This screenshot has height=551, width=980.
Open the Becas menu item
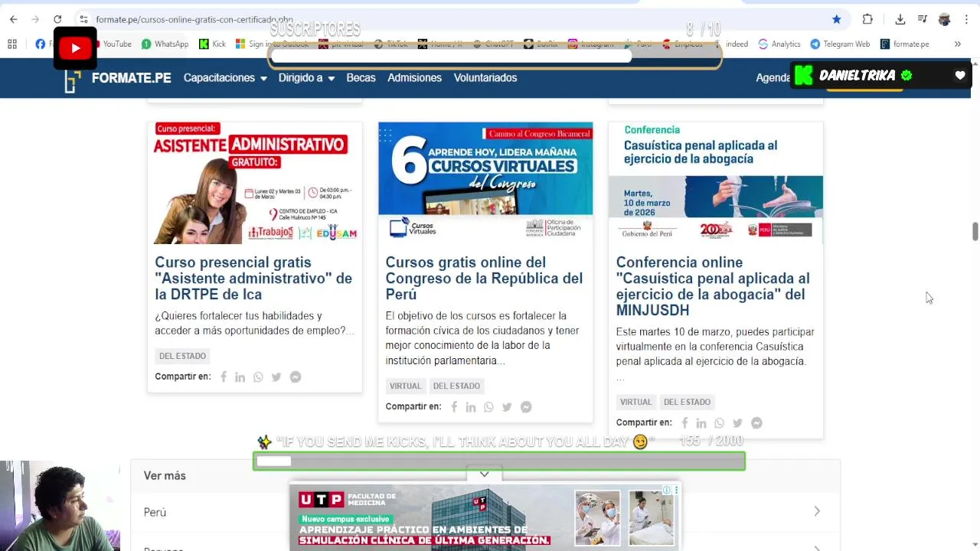(x=361, y=78)
